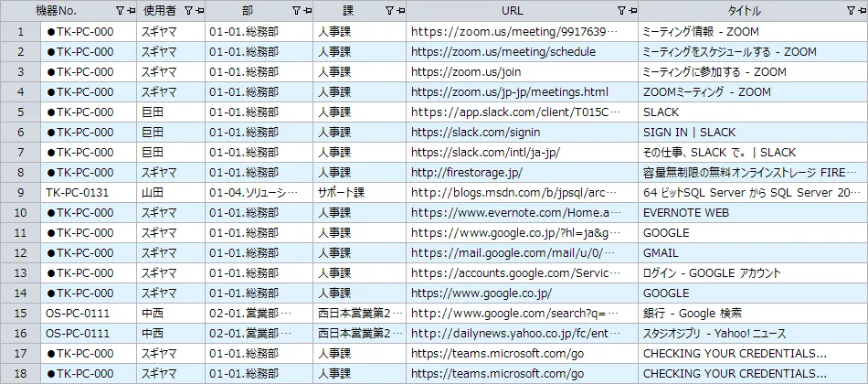
Task: Click title その仕事、SLACK で。| SLACK
Action: 719,153
